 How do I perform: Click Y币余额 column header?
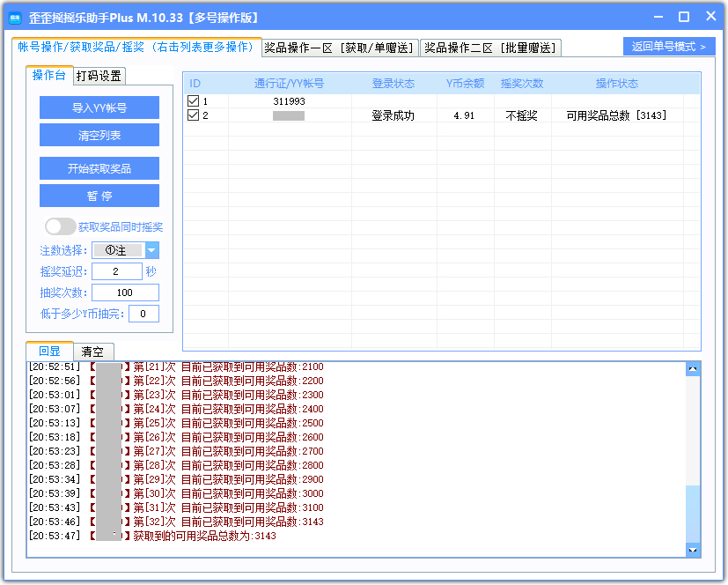[465, 84]
